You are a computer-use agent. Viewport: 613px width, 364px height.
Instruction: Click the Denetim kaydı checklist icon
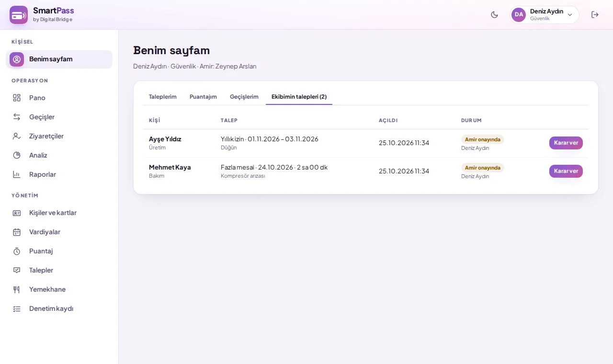[17, 308]
